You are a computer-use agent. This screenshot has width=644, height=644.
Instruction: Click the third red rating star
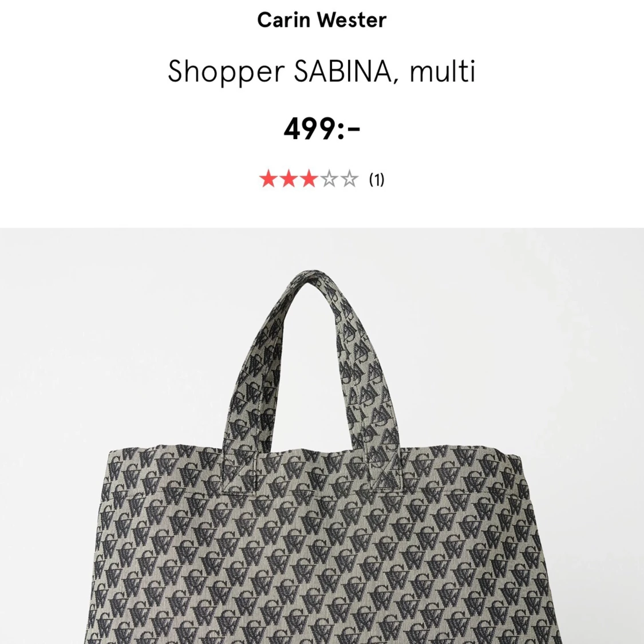[x=309, y=179]
